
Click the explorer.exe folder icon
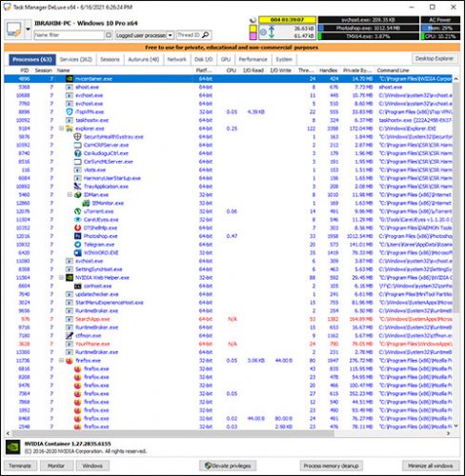[70, 129]
